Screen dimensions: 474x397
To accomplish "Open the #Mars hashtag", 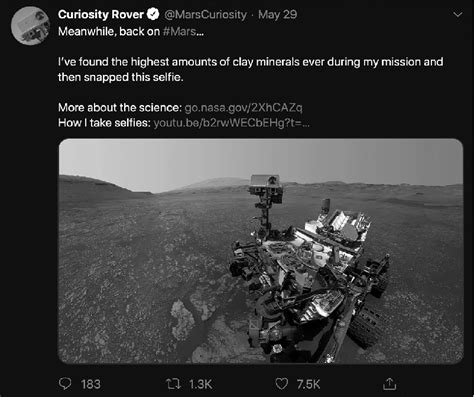I will 183,31.
